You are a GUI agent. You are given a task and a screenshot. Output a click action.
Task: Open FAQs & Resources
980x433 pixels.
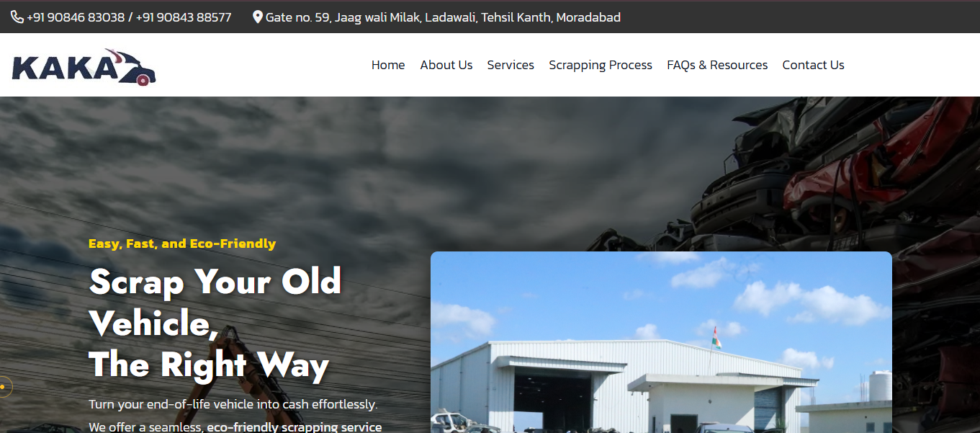pyautogui.click(x=717, y=65)
